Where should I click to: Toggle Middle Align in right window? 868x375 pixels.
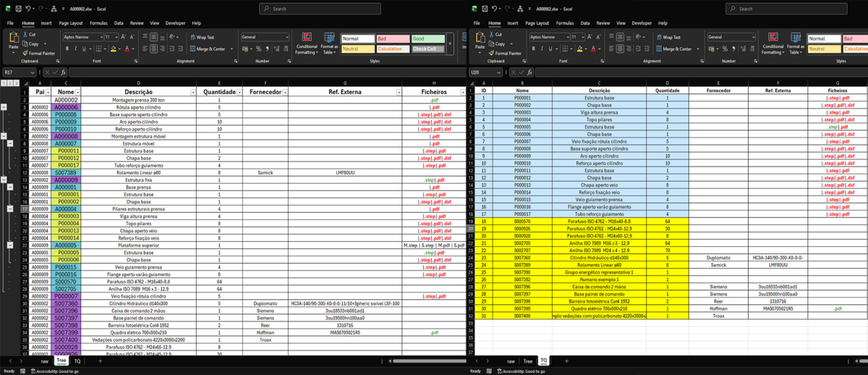(x=620, y=37)
